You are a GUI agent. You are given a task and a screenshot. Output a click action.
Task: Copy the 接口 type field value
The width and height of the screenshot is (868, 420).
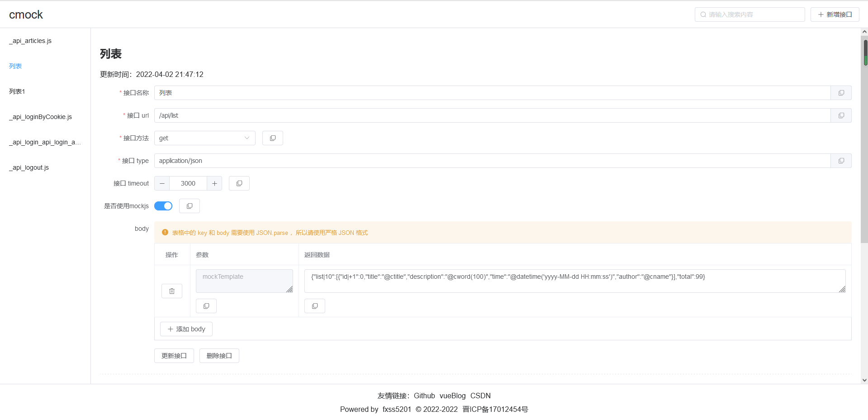click(x=841, y=161)
